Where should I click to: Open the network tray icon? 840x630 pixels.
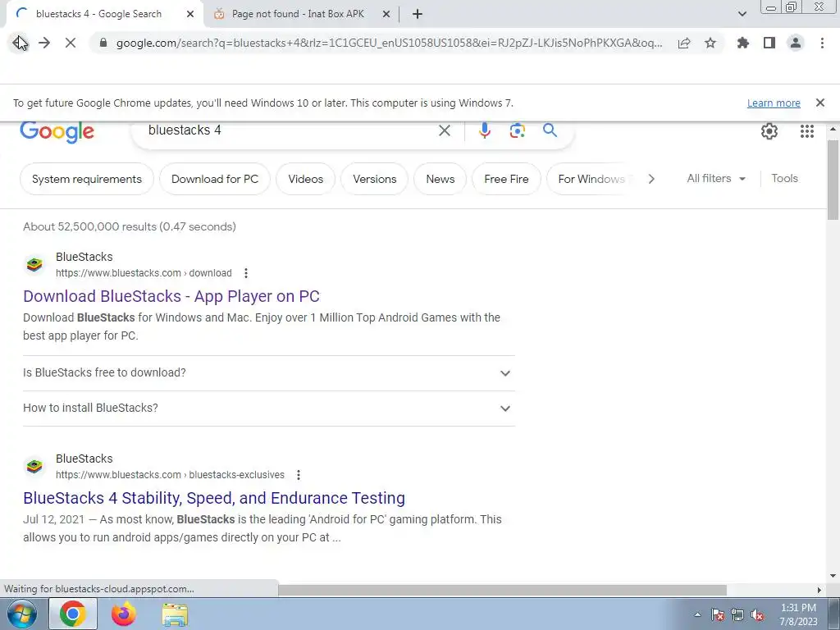[x=737, y=615]
